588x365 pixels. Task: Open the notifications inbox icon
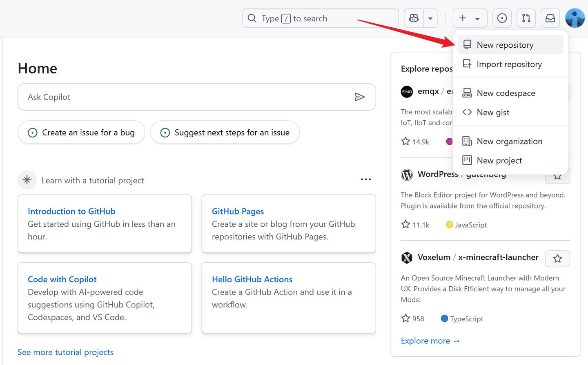[x=550, y=18]
